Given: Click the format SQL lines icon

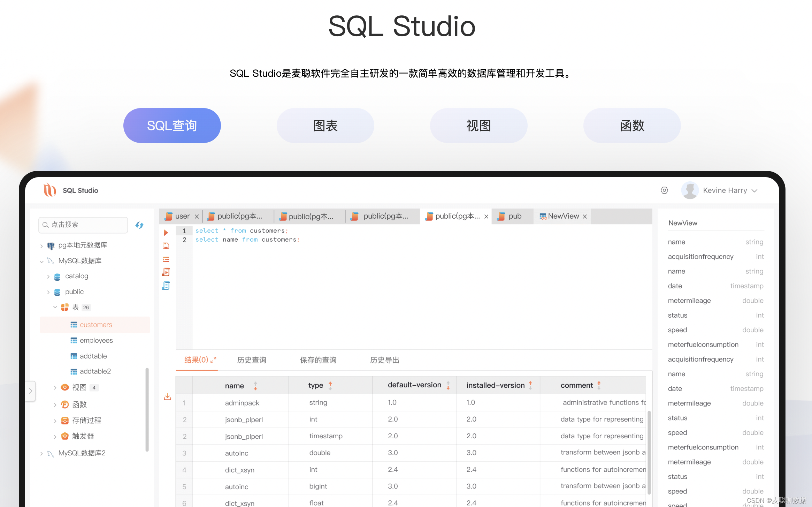Looking at the screenshot, I should point(166,259).
